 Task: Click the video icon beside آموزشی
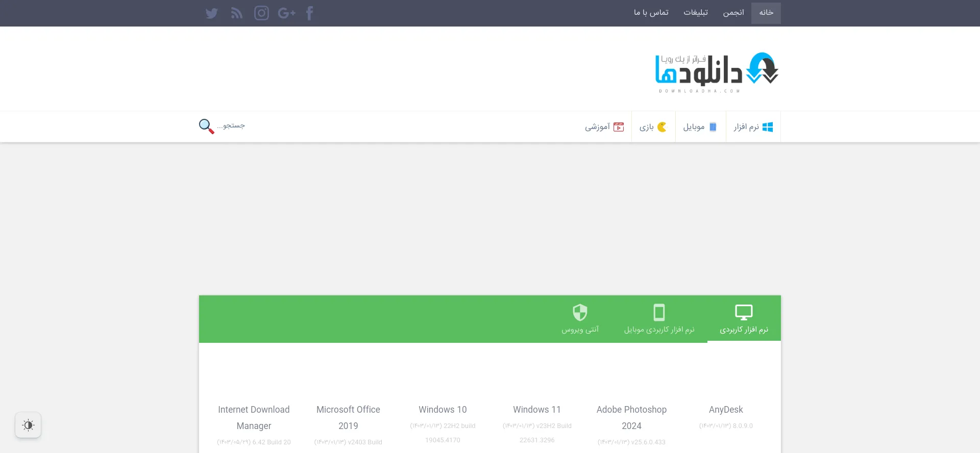point(619,127)
